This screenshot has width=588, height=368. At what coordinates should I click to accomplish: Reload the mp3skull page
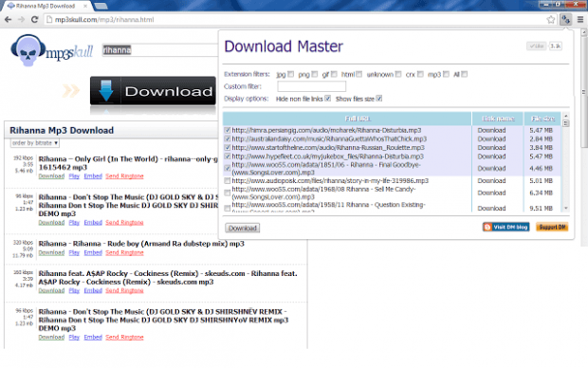pyautogui.click(x=34, y=20)
